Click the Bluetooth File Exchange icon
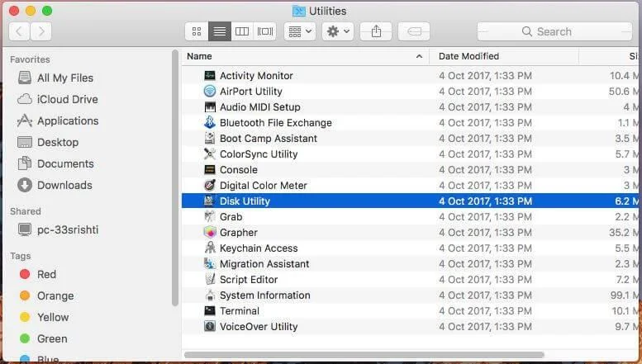This screenshot has width=642, height=364. pos(210,123)
